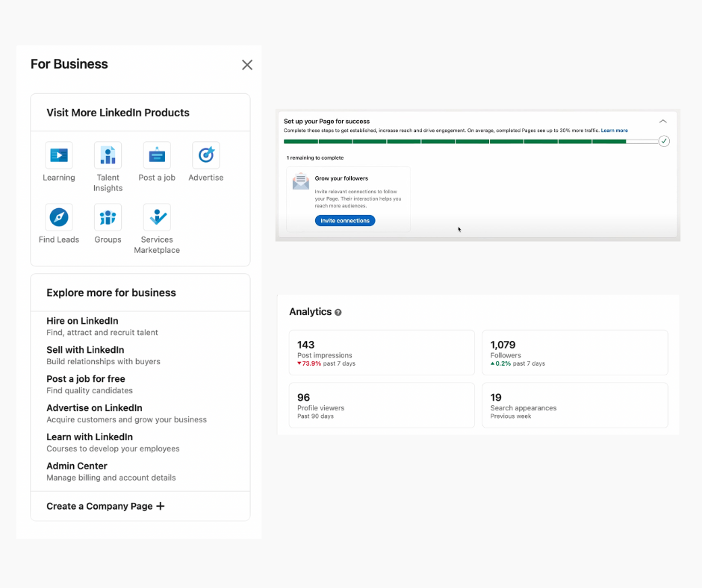702x588 pixels.
Task: Select Sell with LinkedIn menu entry
Action: [85, 350]
